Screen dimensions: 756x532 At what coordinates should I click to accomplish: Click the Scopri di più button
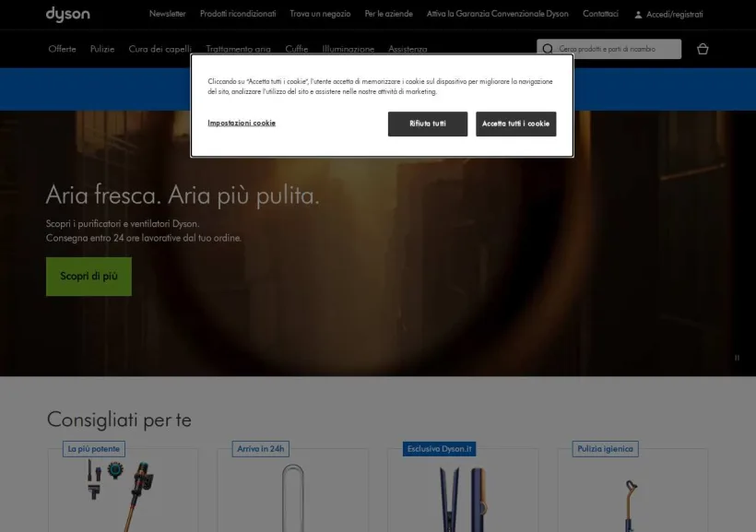[x=89, y=277]
